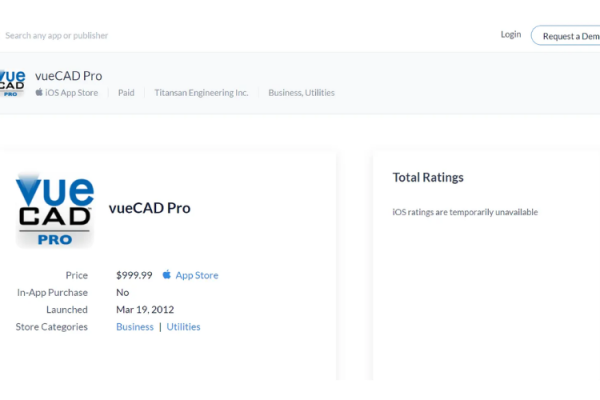
Task: Click the In-App Purchase value No
Action: [x=122, y=292]
